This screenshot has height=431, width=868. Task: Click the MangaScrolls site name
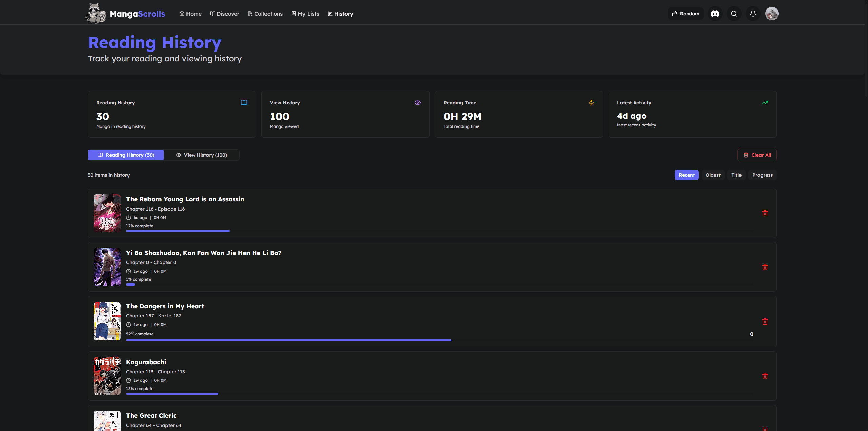137,14
